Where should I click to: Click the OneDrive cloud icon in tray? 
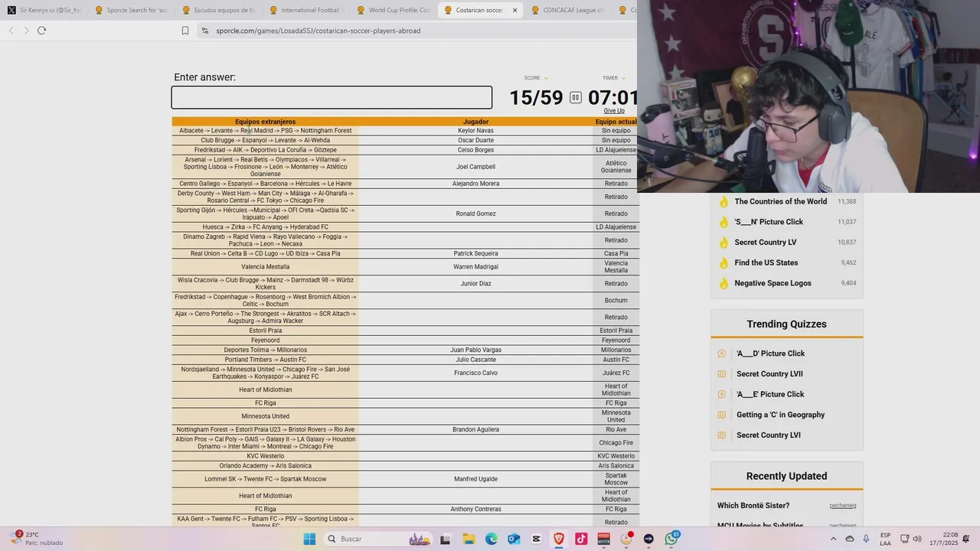(x=850, y=539)
